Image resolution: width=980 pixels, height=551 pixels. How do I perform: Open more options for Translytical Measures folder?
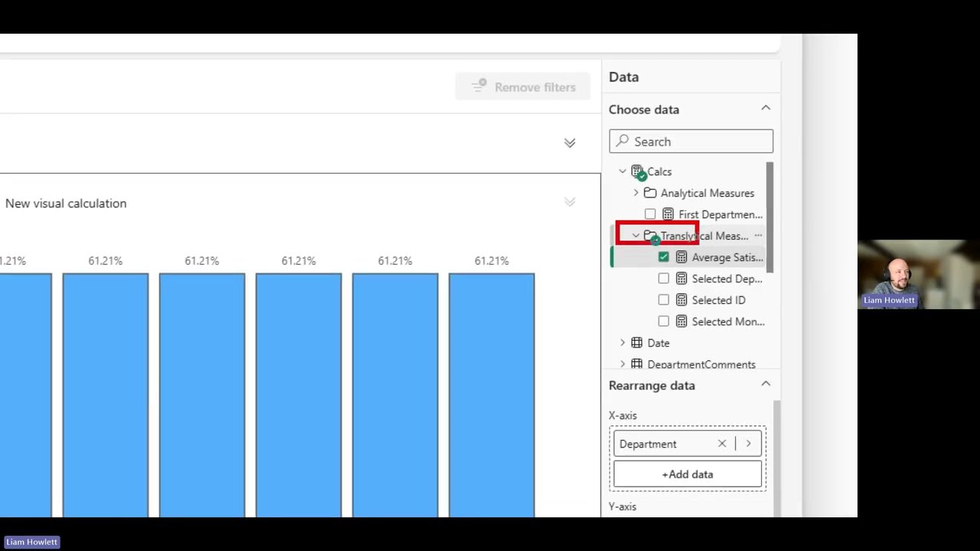(758, 236)
